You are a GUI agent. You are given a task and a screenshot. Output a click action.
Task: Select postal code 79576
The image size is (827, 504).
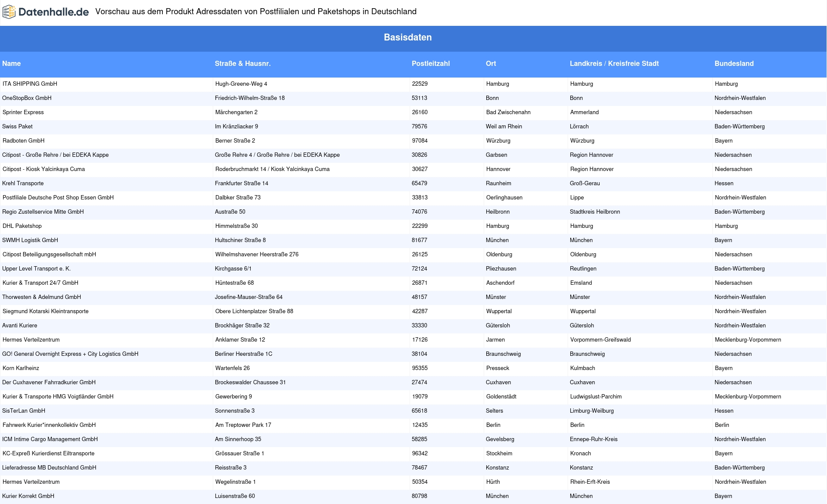pos(419,126)
